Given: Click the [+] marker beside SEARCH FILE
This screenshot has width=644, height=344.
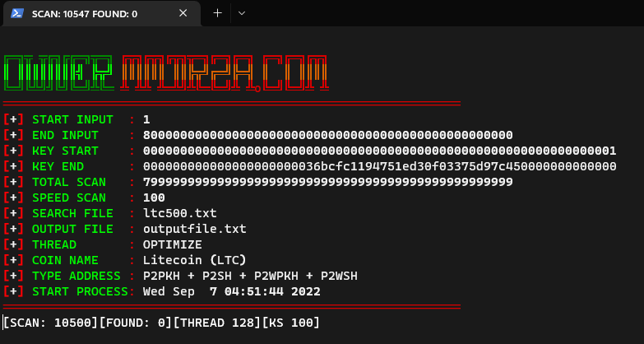Looking at the screenshot, I should coord(14,213).
